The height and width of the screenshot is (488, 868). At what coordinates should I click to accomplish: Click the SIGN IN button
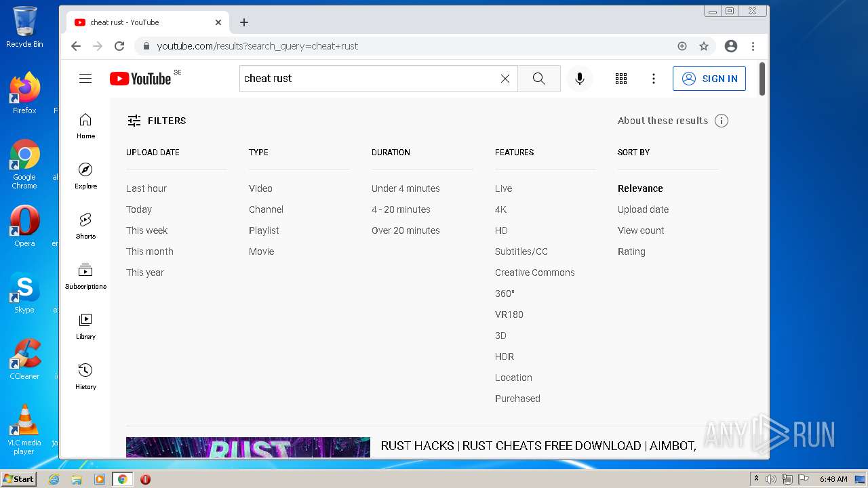point(709,79)
